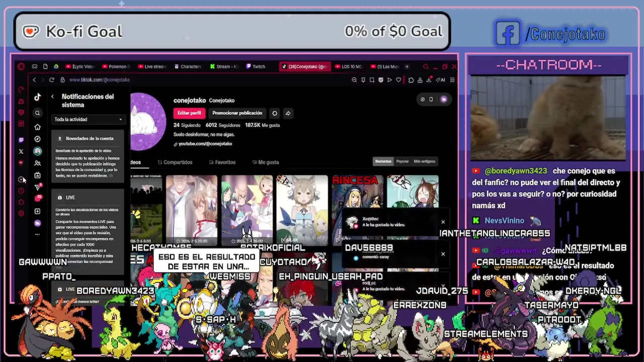Click the 24 Siguiendo count
The image size is (644, 362).
click(x=187, y=125)
